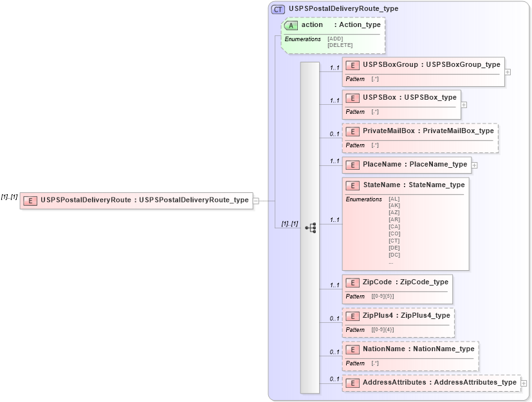Select the E icon of ZipCode element

point(353,282)
